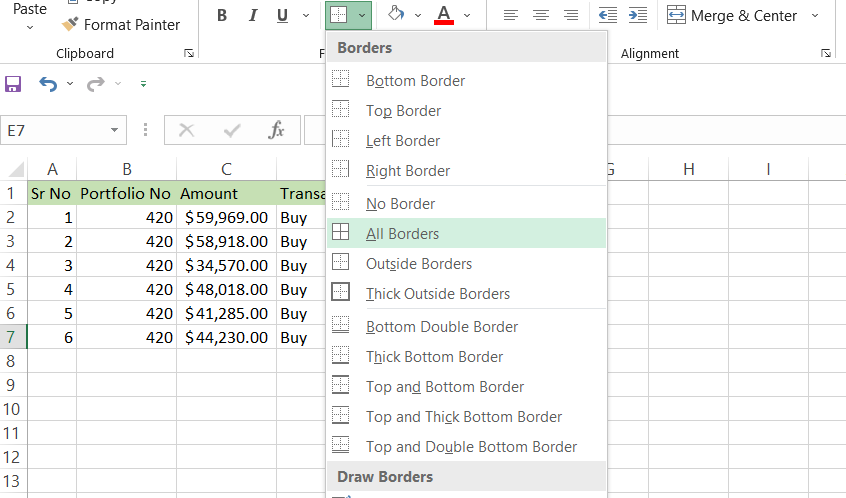Click the Insert Function fx icon
846x498 pixels.
(277, 130)
